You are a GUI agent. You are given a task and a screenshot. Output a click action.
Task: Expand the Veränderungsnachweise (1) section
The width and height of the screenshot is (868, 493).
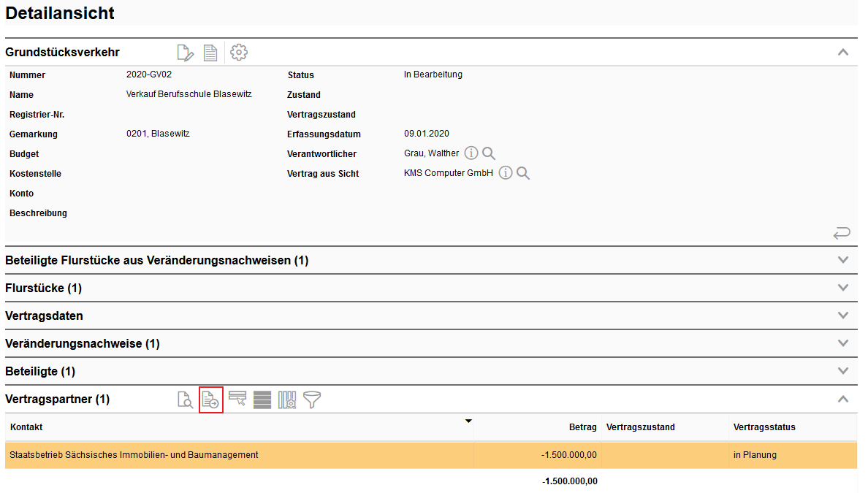pos(843,343)
